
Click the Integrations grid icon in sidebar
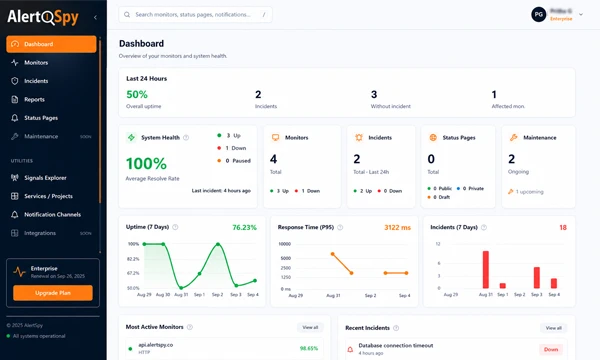(x=15, y=233)
